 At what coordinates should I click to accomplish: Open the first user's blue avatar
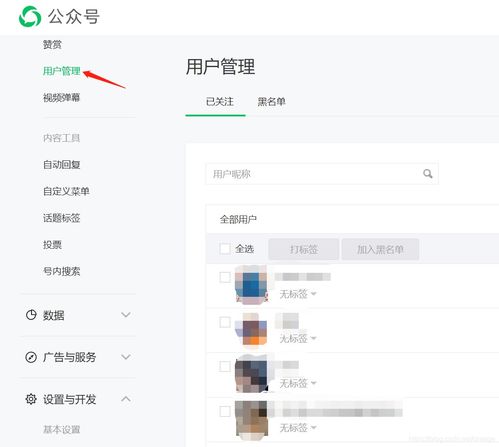pos(251,285)
